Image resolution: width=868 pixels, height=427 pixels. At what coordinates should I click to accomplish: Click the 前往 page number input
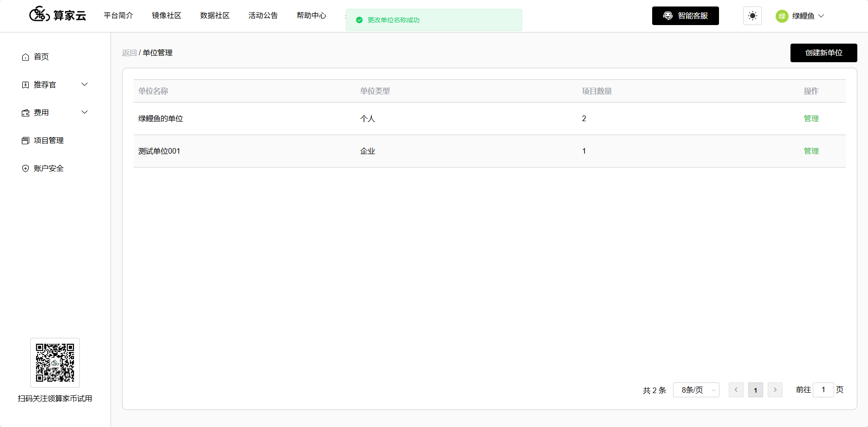point(823,390)
